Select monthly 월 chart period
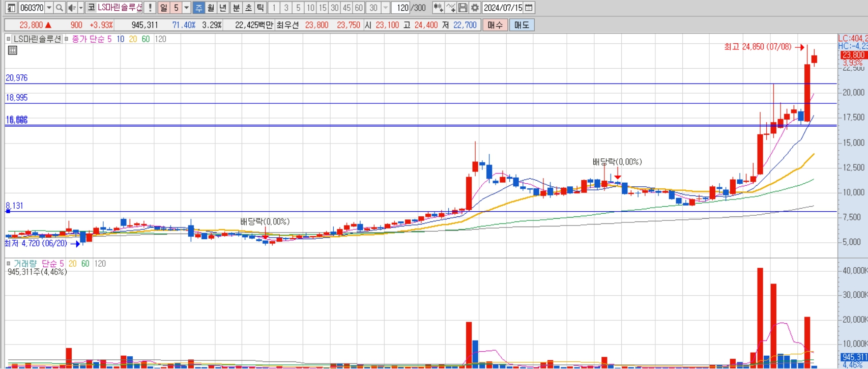Screen dimensions: 868x369 [x=211, y=8]
